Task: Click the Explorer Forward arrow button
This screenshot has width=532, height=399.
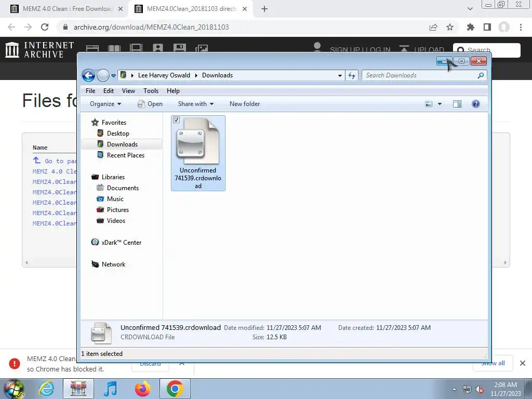Action: coord(103,75)
